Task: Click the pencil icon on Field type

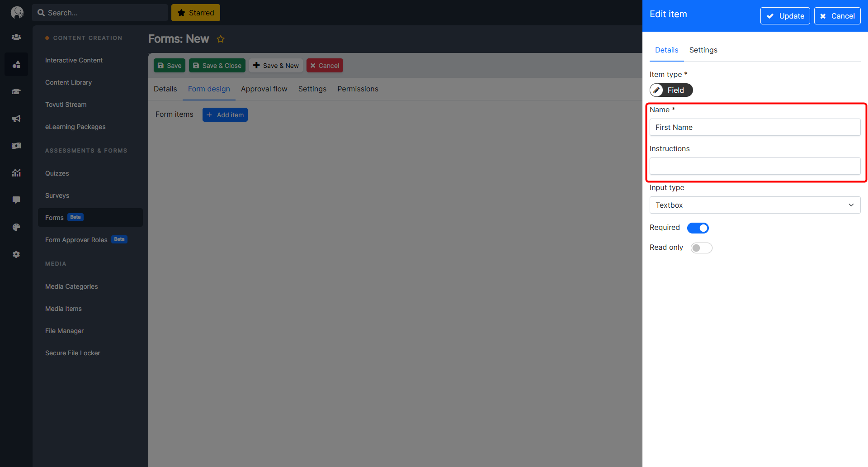Action: (x=657, y=90)
